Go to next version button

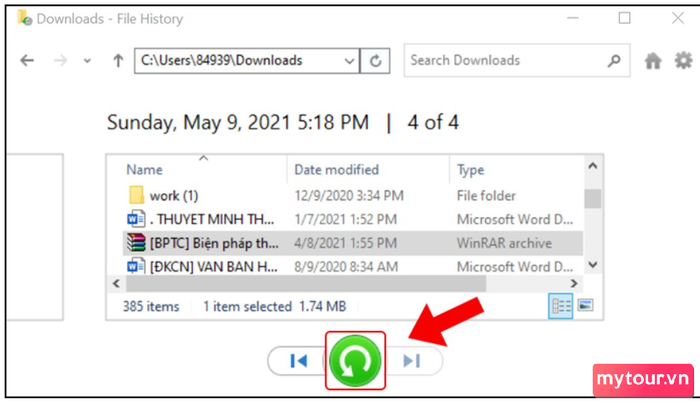tap(412, 361)
